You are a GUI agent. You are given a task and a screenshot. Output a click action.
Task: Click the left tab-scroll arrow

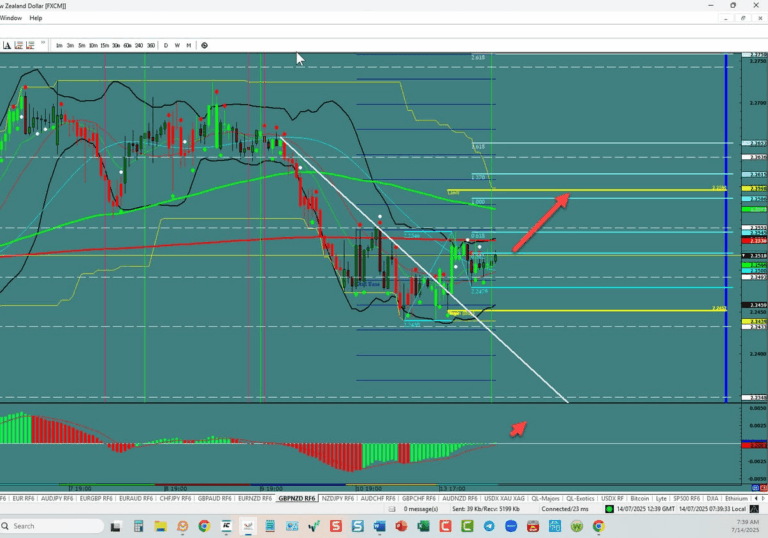tap(756, 498)
